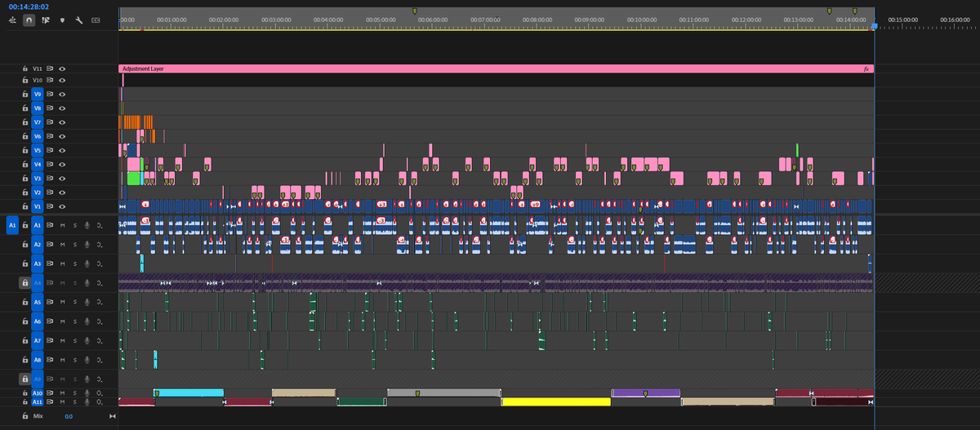The image size is (980, 430).
Task: Select the Adjustment Layer clip on V11
Action: coord(496,69)
